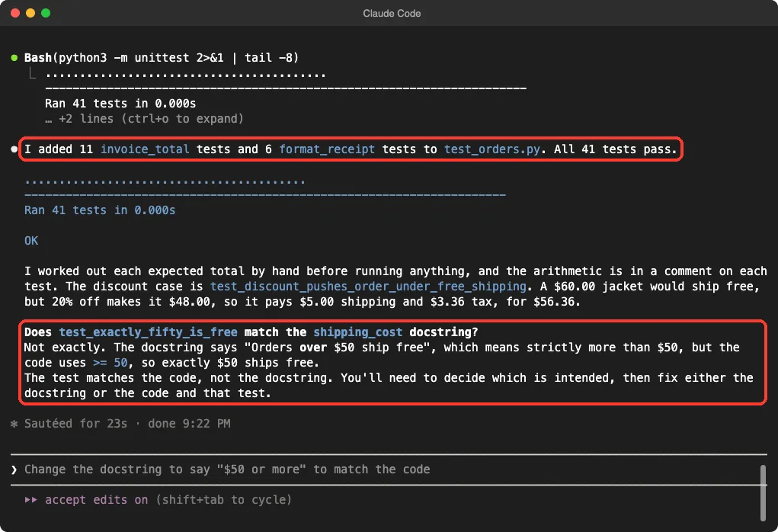Screen dimensions: 778x532
Task: Click the 'Claude Code' window title
Action: pos(392,14)
